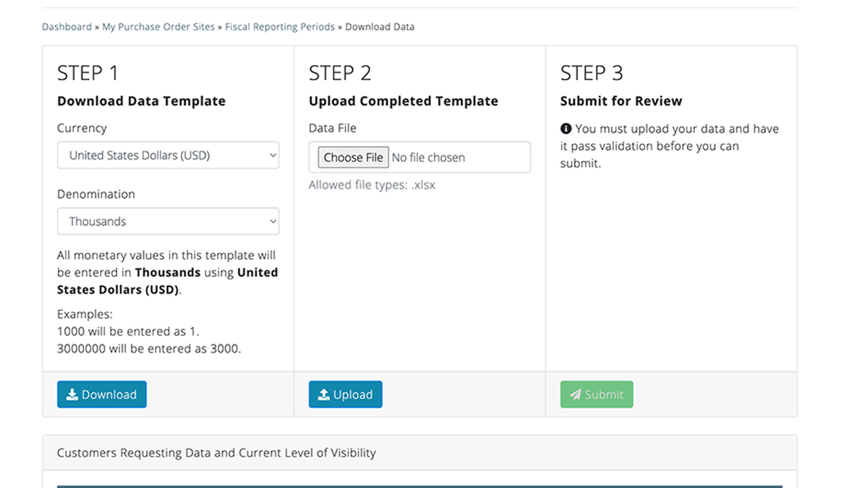Navigate to Fiscal Reporting Periods breadcrumb

[x=280, y=27]
